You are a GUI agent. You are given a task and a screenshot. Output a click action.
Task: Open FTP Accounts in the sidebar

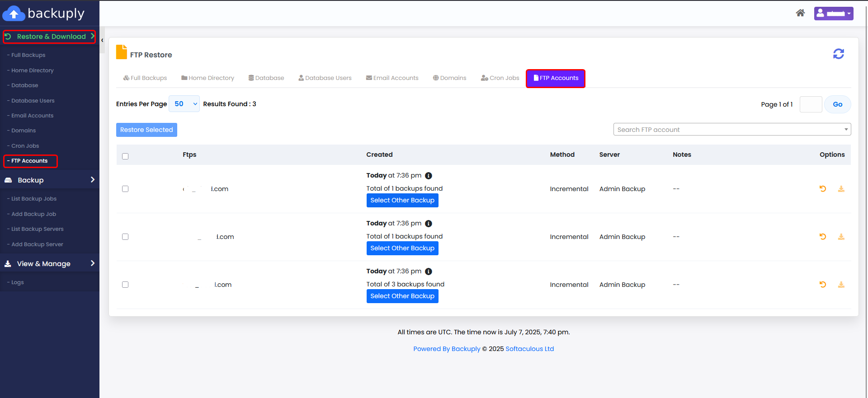pos(30,161)
